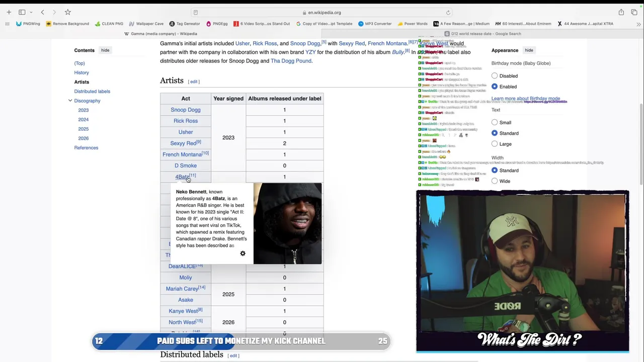The height and width of the screenshot is (362, 644).
Task: Click the popup settings gear icon
Action: [243, 253]
